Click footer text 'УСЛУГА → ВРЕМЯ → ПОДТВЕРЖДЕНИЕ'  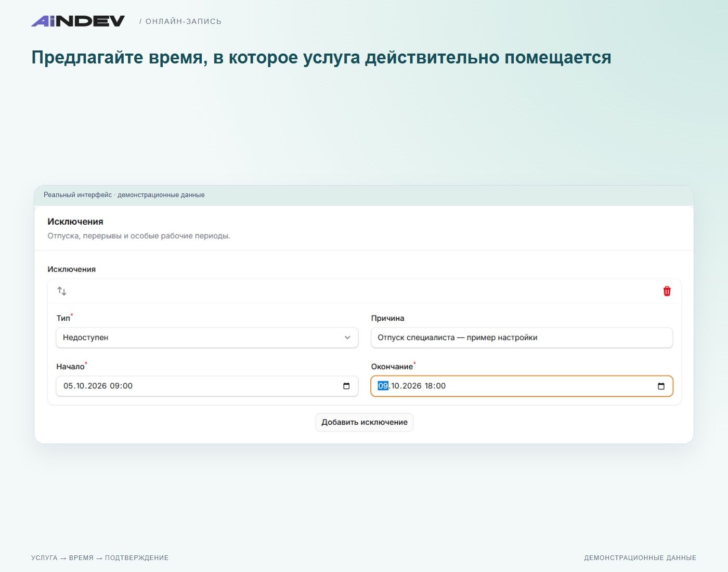point(100,558)
